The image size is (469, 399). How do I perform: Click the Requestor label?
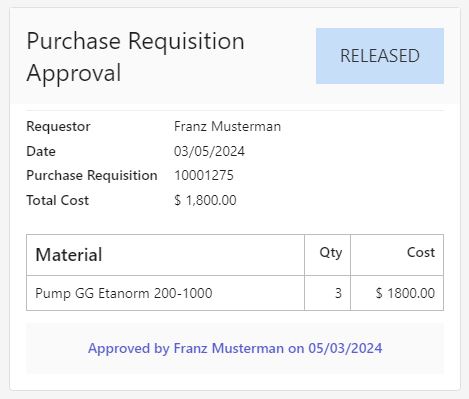coord(58,127)
